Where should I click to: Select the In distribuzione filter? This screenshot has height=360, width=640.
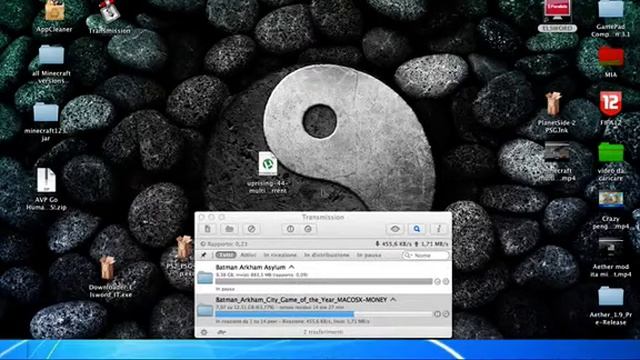327,255
